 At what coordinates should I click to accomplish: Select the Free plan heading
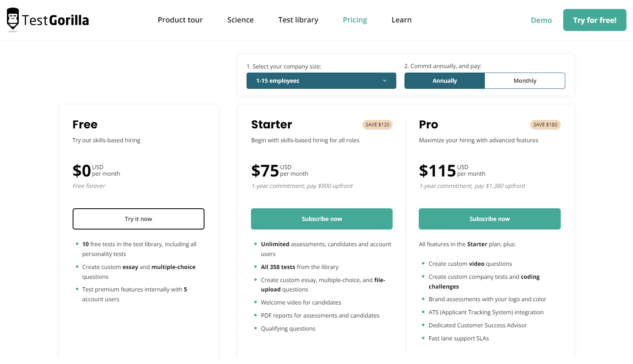pyautogui.click(x=84, y=124)
